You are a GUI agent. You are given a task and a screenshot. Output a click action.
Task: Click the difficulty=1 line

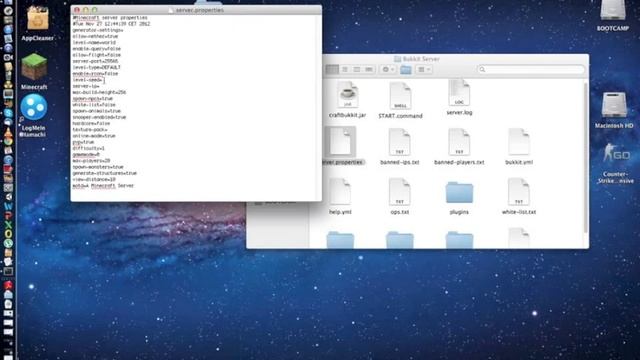(x=89, y=148)
